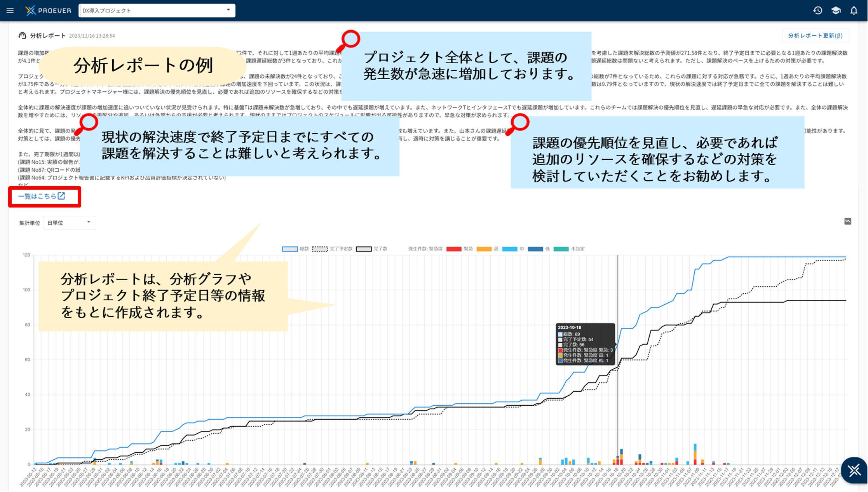Open the graduation cap tutorial icon
Screen dimensions: 868x492
tap(836, 10)
